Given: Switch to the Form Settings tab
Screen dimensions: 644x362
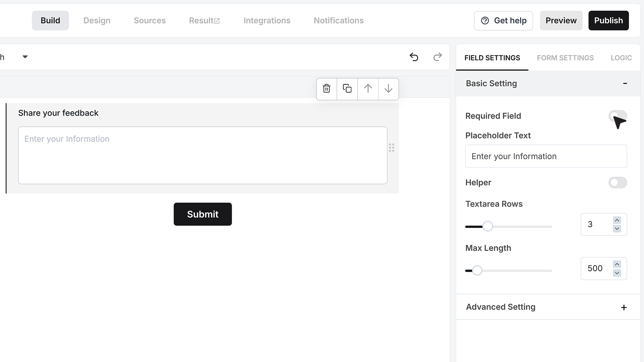Looking at the screenshot, I should coord(565,58).
